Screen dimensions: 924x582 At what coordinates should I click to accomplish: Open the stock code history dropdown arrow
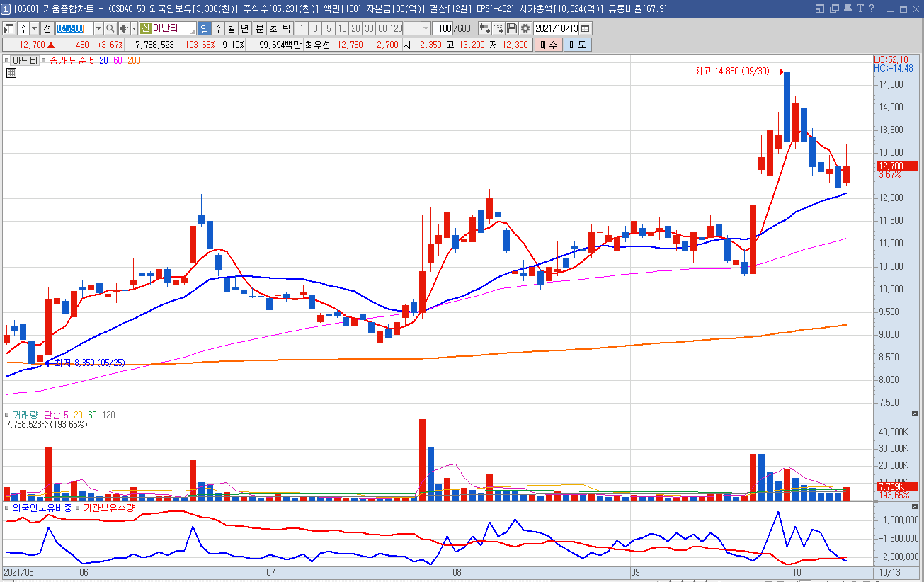coord(98,28)
